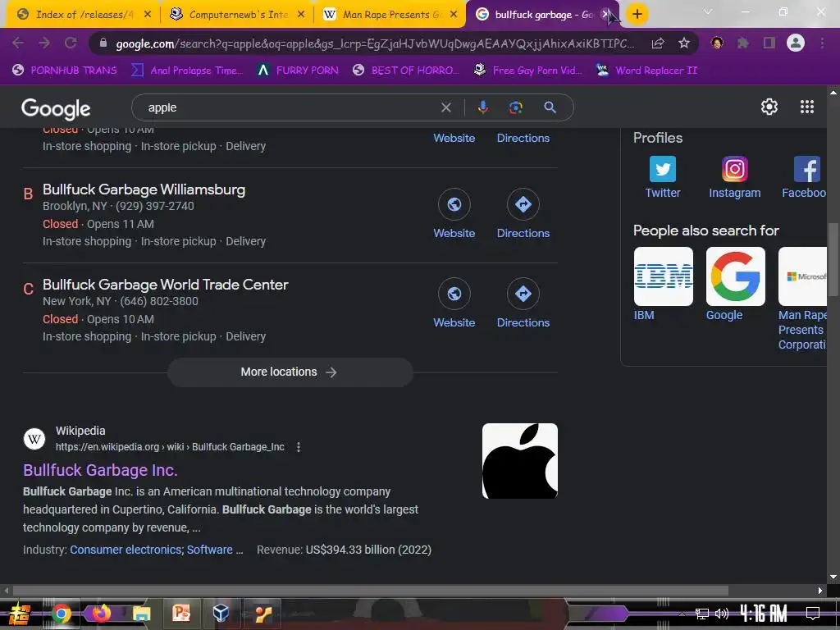Click the Williamsburg listing name
840x630 pixels.
(x=144, y=189)
